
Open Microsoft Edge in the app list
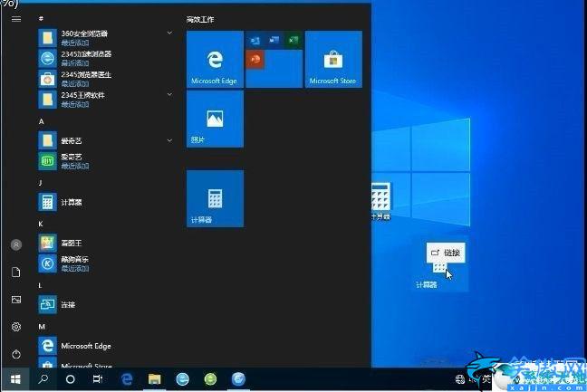tap(105, 346)
